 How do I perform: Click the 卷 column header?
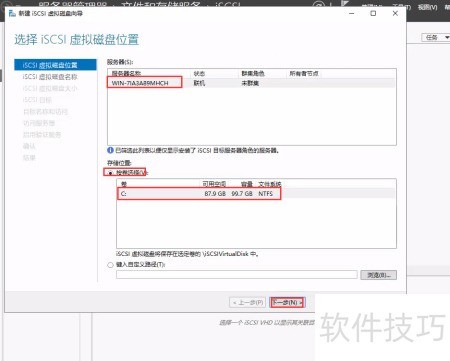coord(124,184)
